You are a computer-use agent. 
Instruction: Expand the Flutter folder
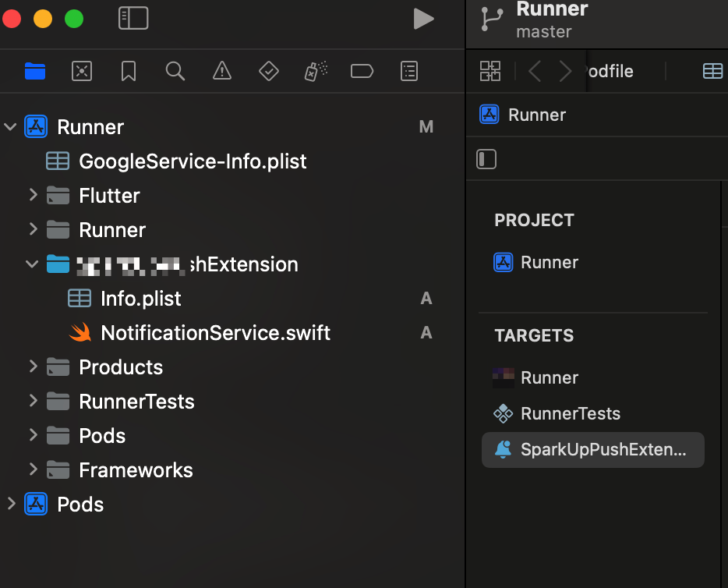(x=33, y=195)
